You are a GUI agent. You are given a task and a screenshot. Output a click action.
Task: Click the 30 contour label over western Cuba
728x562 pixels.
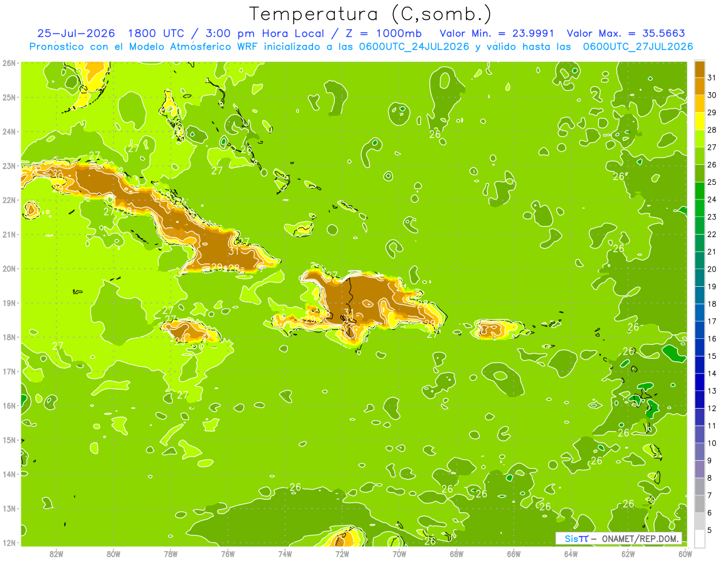pyautogui.click(x=58, y=175)
